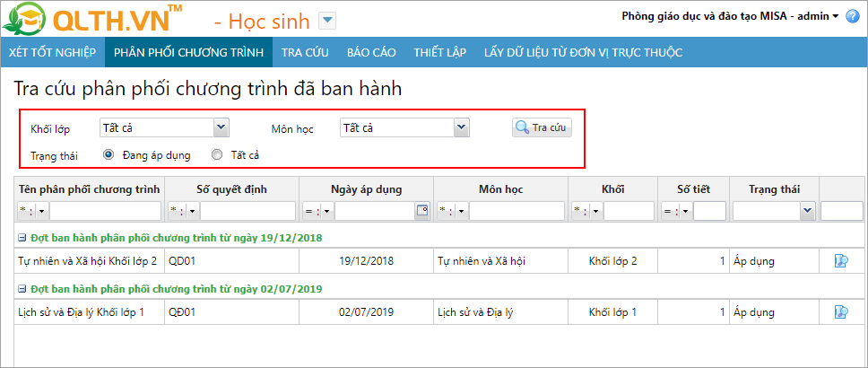Click the Tra cứu search button
Viewport: 868px width, 368px height.
click(x=542, y=127)
